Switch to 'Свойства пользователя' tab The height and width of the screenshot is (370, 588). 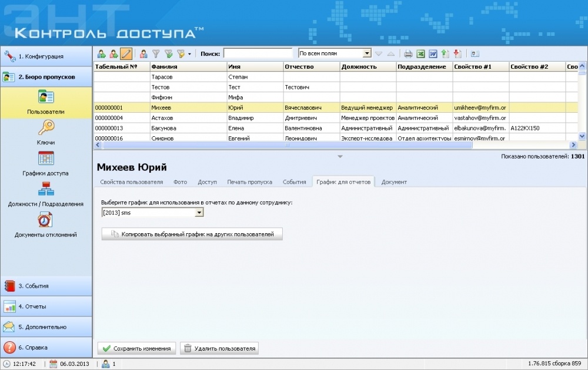click(132, 182)
